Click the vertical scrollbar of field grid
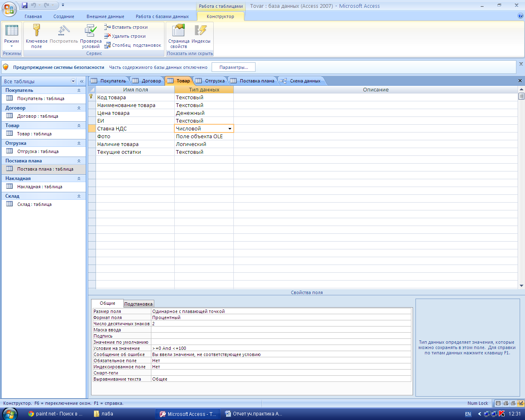 point(521,187)
